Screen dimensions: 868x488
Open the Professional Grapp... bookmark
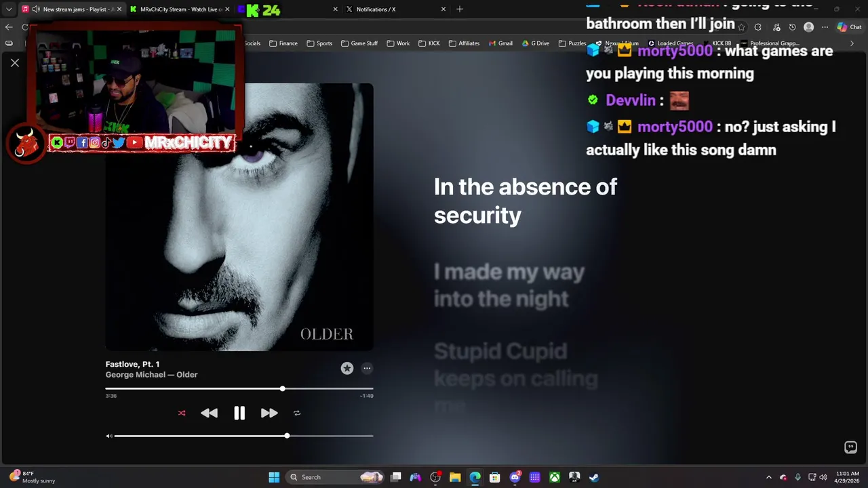(770, 43)
